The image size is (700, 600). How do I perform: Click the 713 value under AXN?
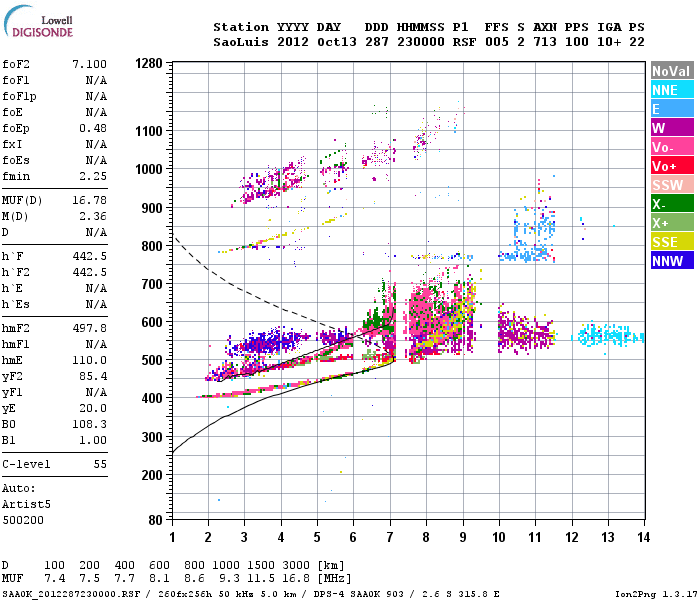point(545,42)
